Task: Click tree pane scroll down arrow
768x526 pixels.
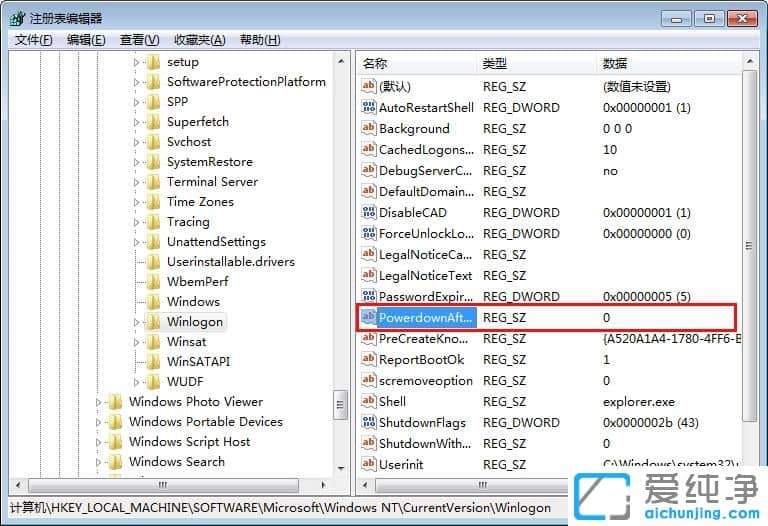Action: click(x=341, y=469)
